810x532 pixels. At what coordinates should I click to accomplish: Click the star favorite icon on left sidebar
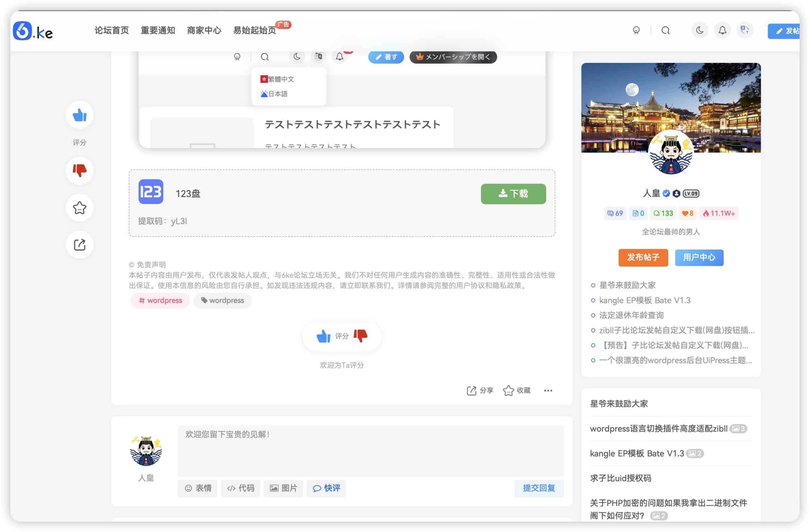[x=79, y=208]
